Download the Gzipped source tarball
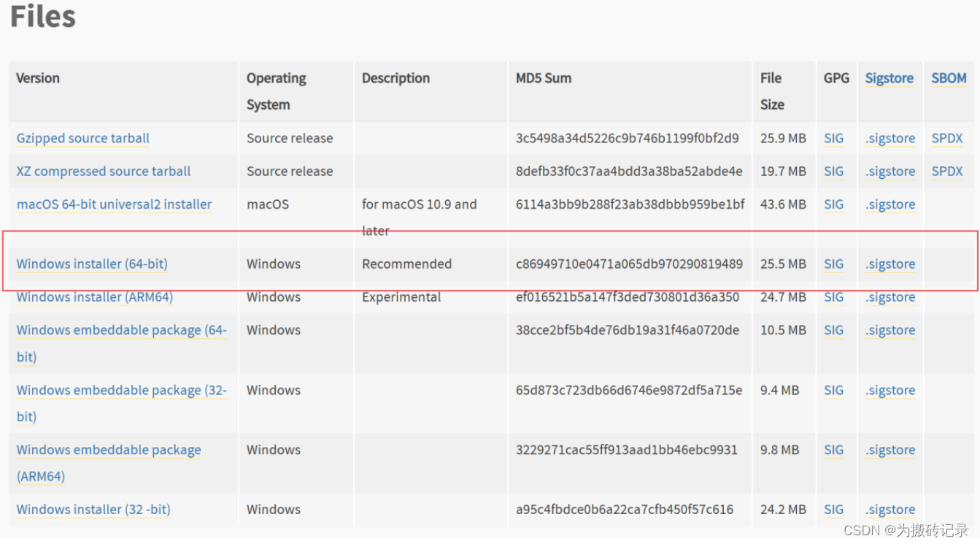The width and height of the screenshot is (980, 544). tap(82, 139)
